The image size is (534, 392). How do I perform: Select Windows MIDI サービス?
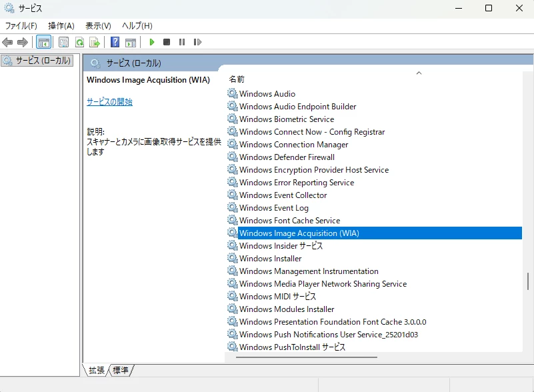[277, 297]
